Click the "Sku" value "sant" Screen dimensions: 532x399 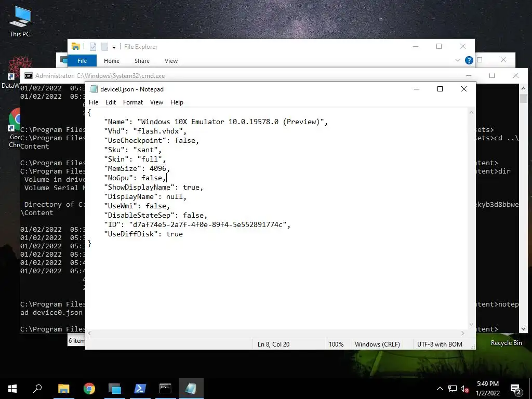[145, 150]
